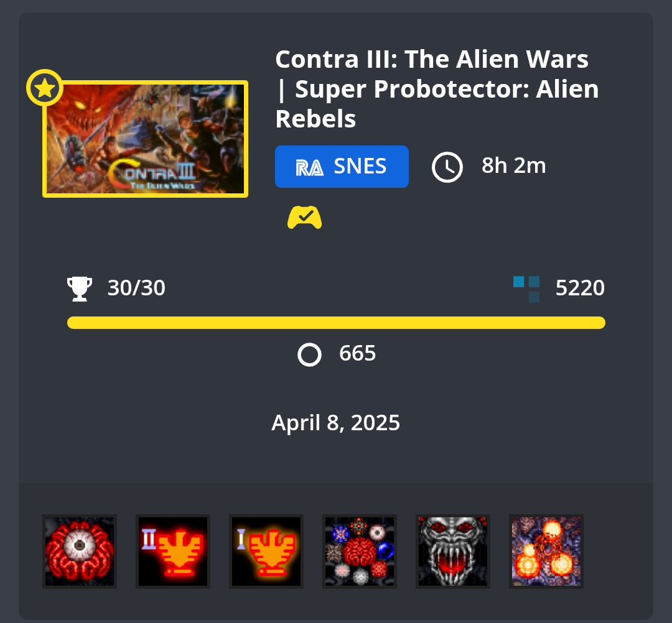Click the 8h 2m playtime text
This screenshot has width=672, height=623.
pyautogui.click(x=513, y=166)
